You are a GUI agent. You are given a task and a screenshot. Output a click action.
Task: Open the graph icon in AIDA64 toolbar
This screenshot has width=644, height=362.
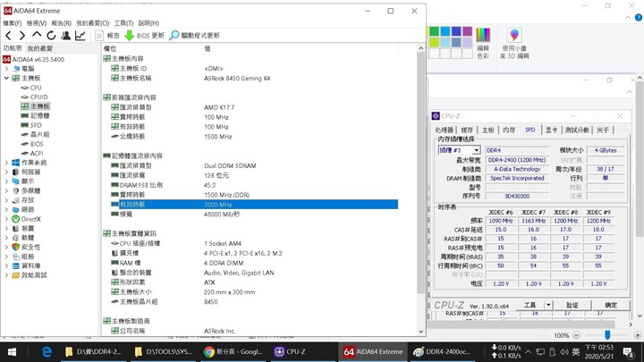click(x=80, y=35)
